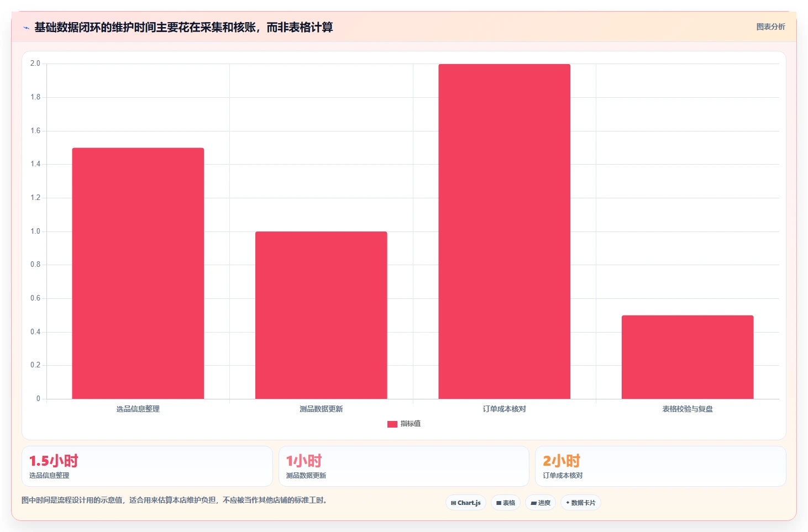
Task: Click the 指标值 legend label
Action: point(411,424)
